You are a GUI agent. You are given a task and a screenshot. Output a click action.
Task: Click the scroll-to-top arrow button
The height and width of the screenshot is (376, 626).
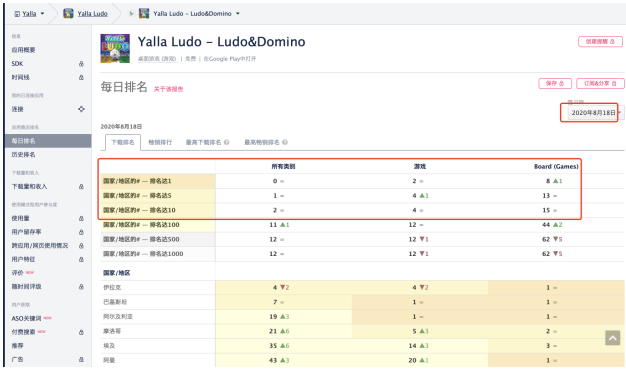[x=612, y=338]
